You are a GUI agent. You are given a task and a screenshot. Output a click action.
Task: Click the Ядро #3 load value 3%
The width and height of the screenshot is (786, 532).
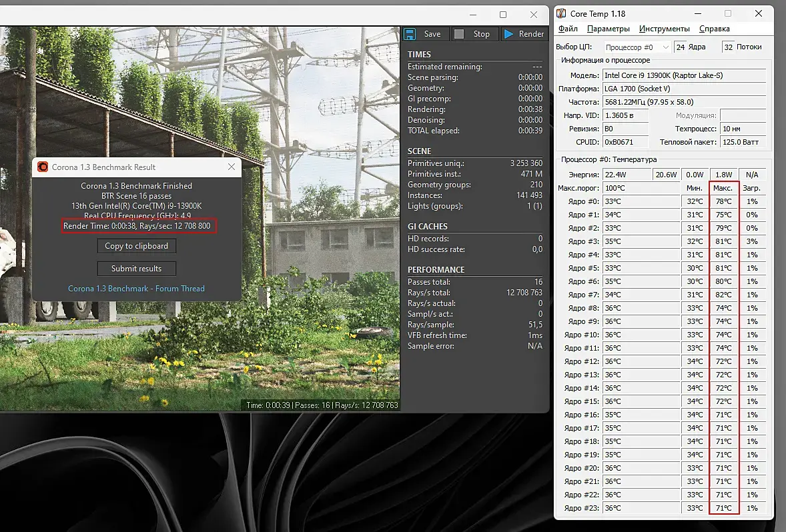[x=752, y=241]
